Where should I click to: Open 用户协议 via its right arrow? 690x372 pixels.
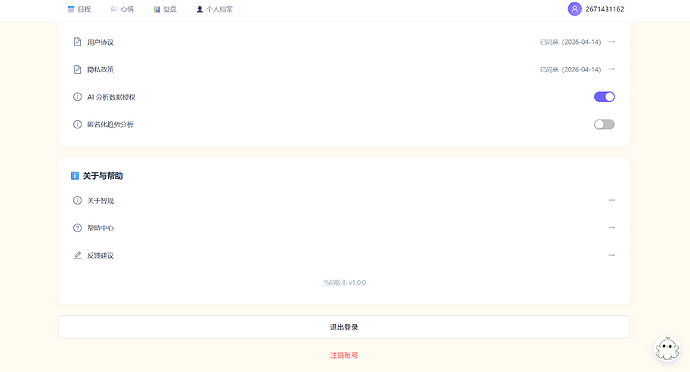(611, 42)
